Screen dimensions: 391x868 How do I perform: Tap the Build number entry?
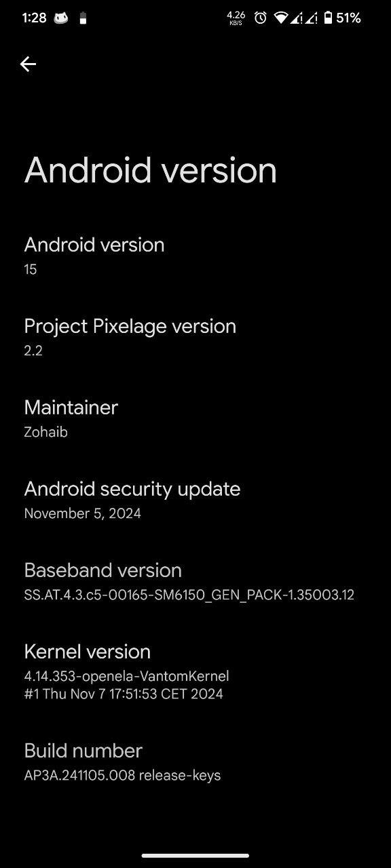195,762
